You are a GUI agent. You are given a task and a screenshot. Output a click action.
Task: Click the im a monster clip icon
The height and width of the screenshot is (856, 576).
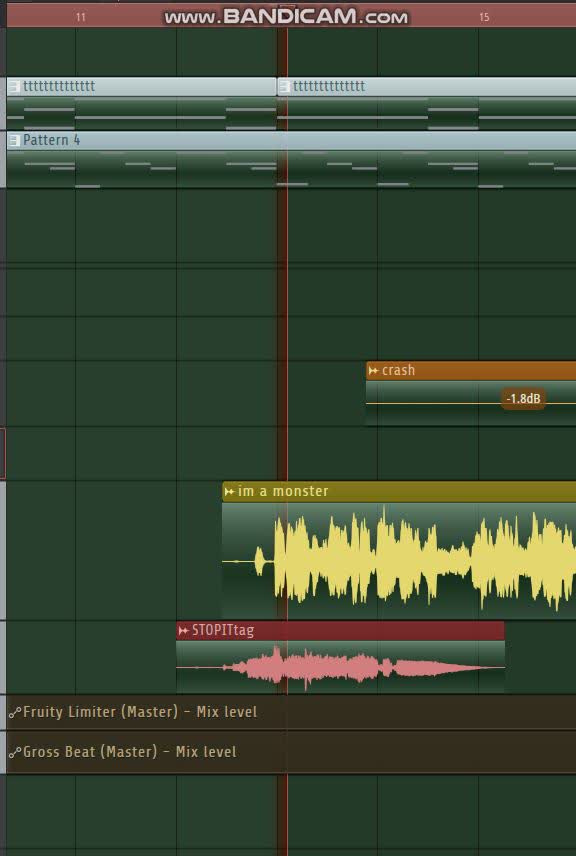(x=229, y=492)
